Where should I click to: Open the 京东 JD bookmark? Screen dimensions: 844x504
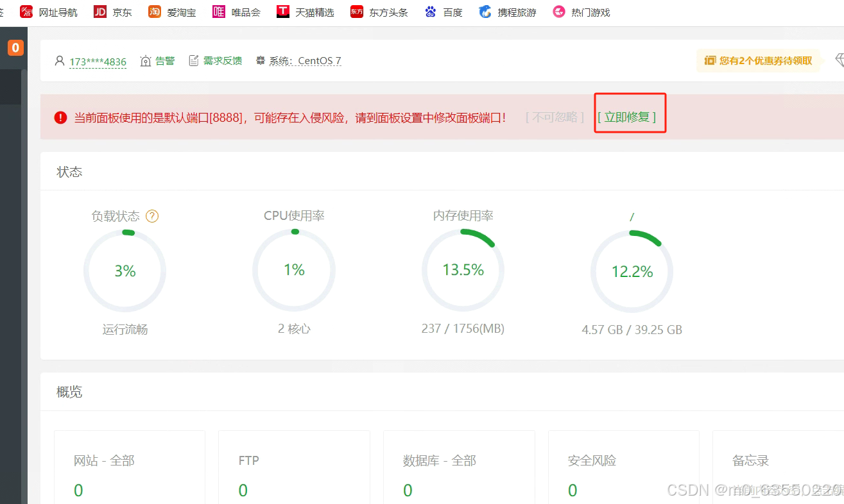pyautogui.click(x=112, y=12)
